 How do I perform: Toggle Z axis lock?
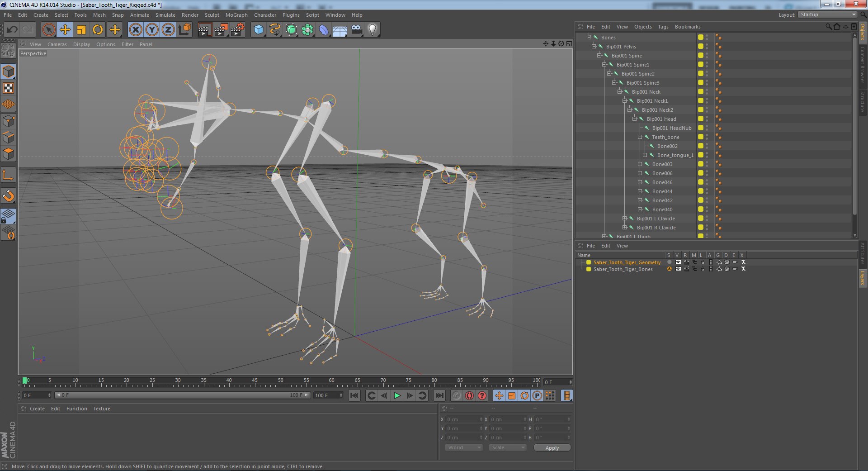tap(168, 30)
